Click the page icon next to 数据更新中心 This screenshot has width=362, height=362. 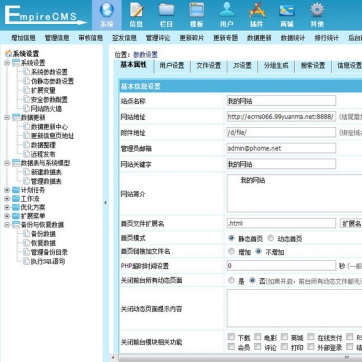pyautogui.click(x=26, y=127)
